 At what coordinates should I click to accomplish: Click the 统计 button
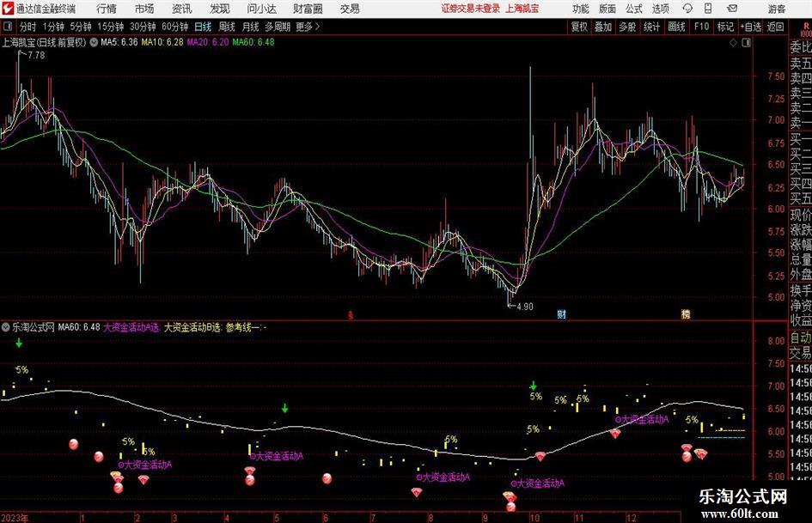point(651,27)
